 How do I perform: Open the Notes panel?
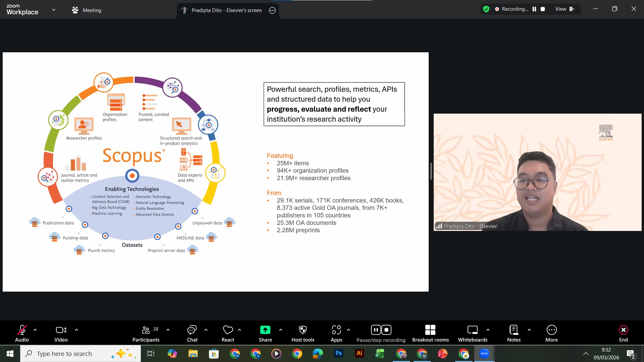coord(514,330)
